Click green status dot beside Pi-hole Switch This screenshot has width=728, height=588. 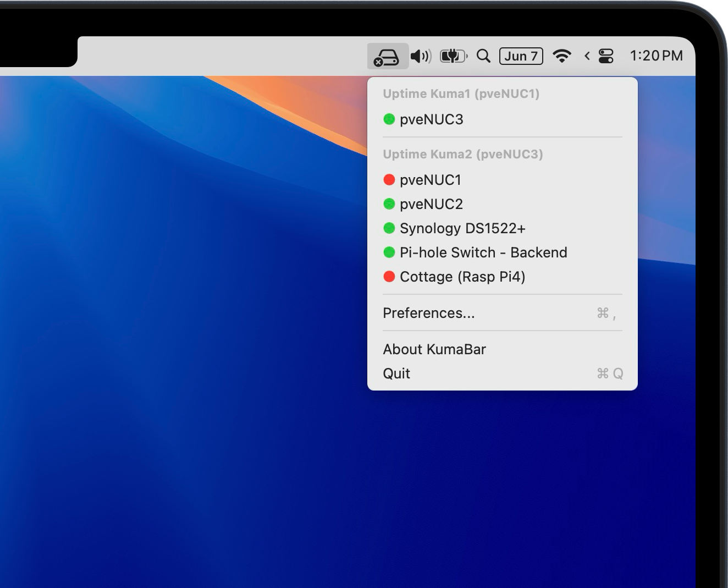389,252
